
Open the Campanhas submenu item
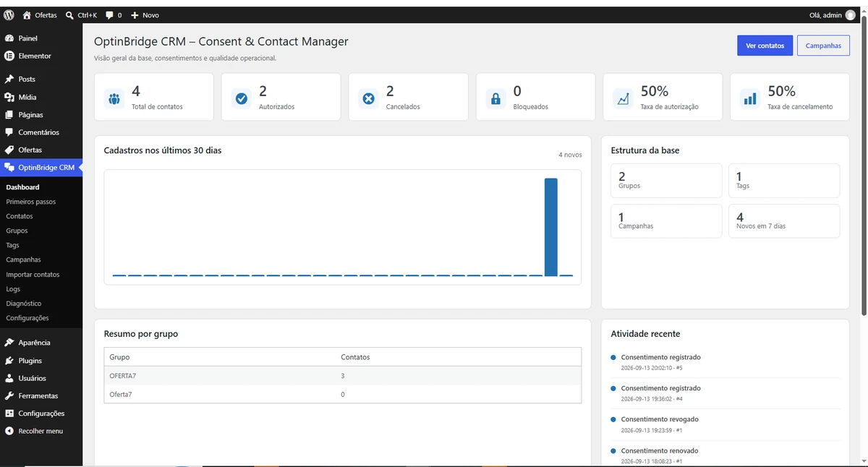tap(23, 260)
